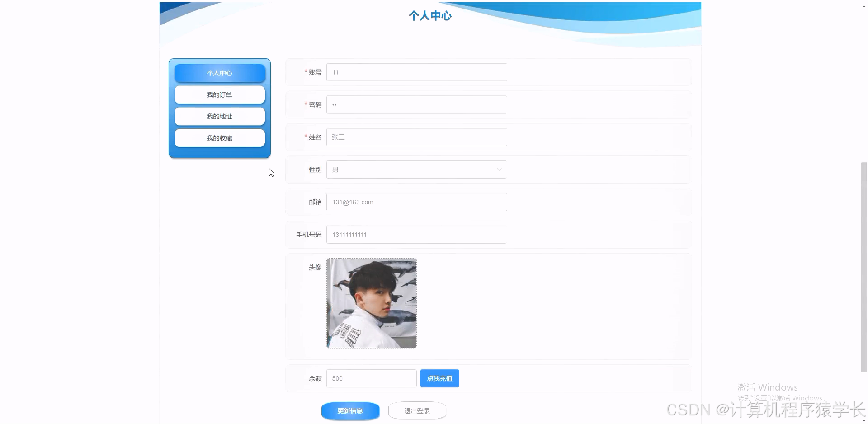Click the 姓名 name input field
The height and width of the screenshot is (424, 868).
click(416, 137)
